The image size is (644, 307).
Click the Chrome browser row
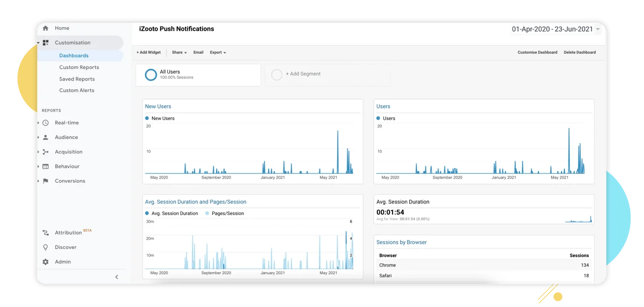point(484,265)
